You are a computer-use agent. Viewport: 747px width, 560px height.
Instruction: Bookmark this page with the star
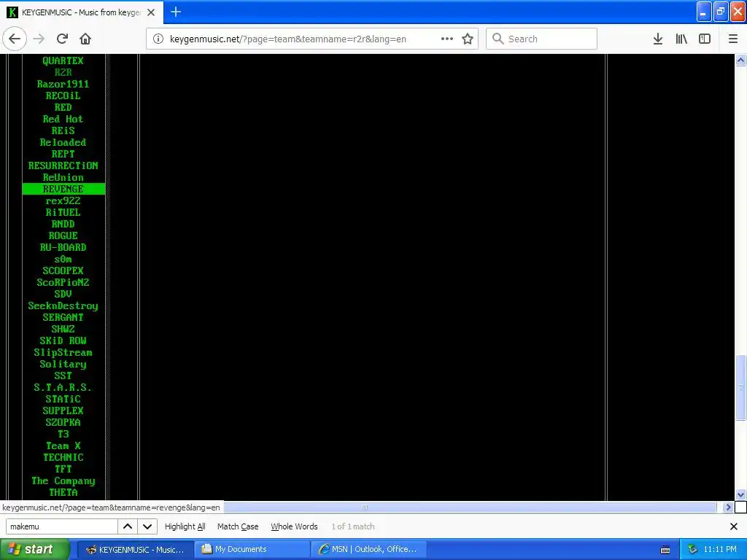point(468,39)
